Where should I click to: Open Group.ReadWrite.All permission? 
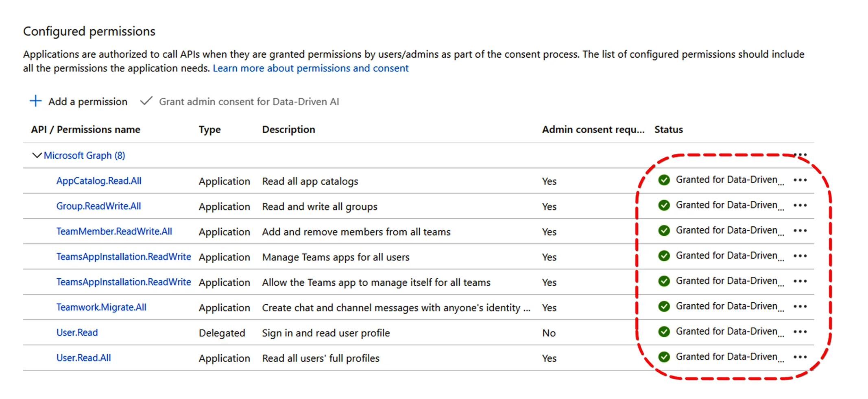coord(98,206)
